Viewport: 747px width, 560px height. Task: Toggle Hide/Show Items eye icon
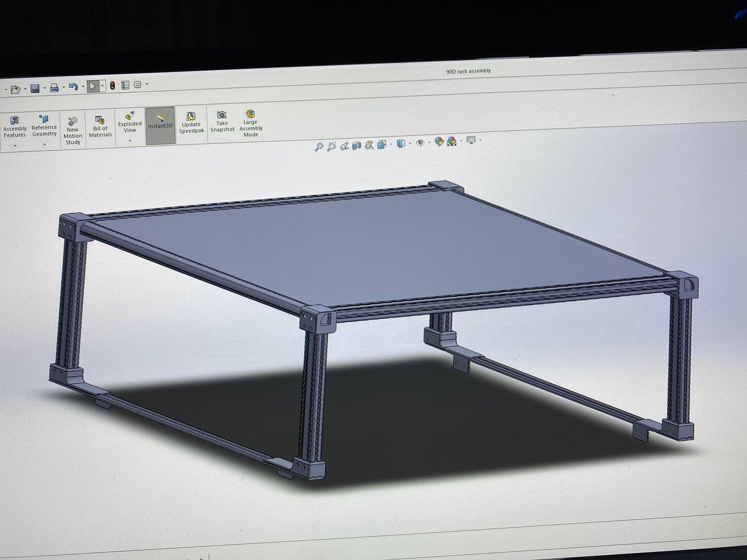point(420,143)
